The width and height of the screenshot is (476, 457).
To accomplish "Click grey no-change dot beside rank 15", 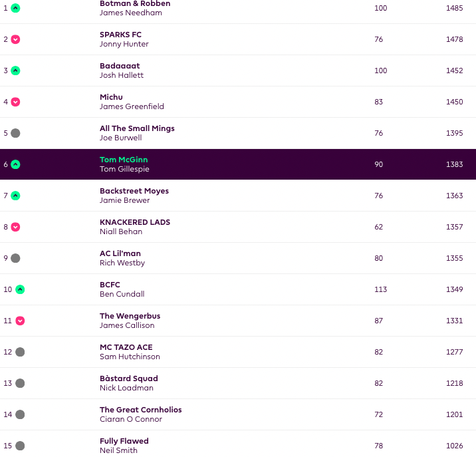I will [20, 446].
